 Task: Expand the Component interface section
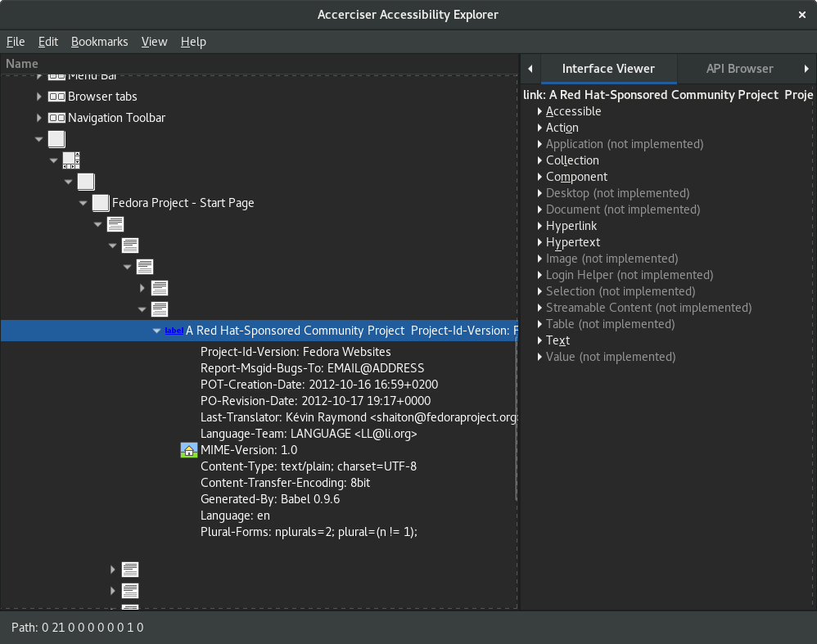point(539,177)
